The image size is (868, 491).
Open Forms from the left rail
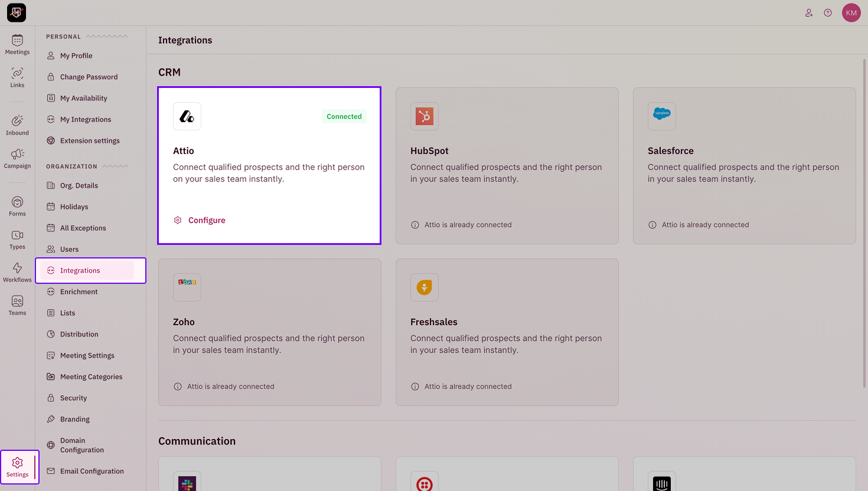(x=17, y=207)
